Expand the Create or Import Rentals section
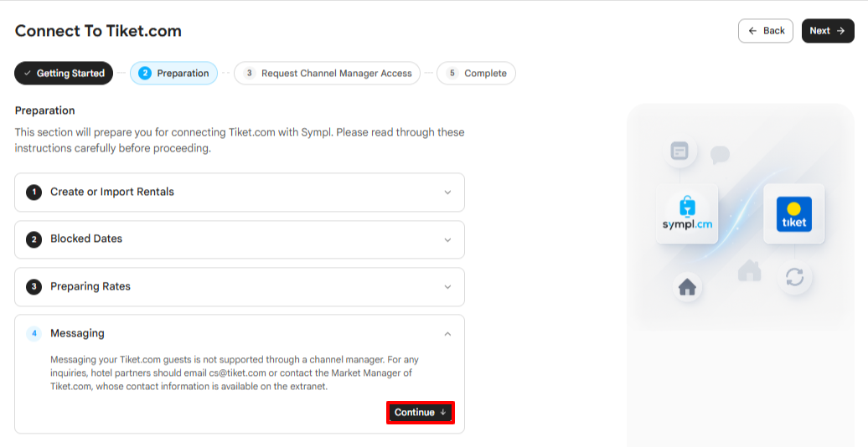This screenshot has height=447, width=868. coord(239,192)
